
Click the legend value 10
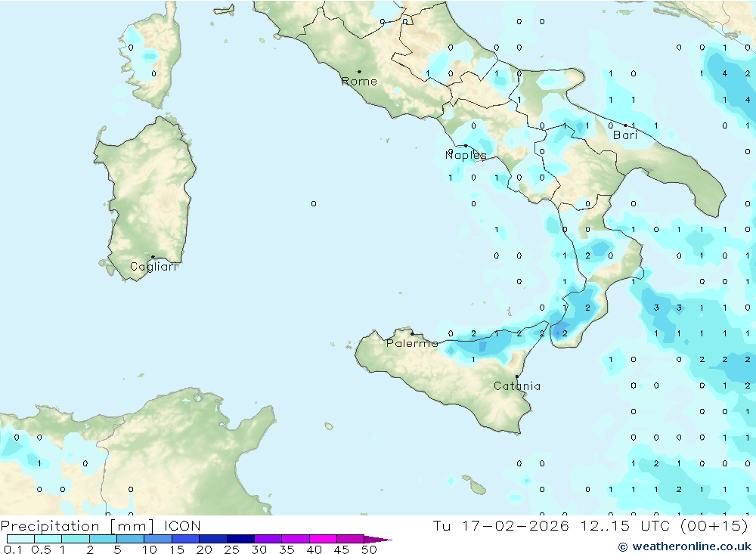tap(150, 549)
